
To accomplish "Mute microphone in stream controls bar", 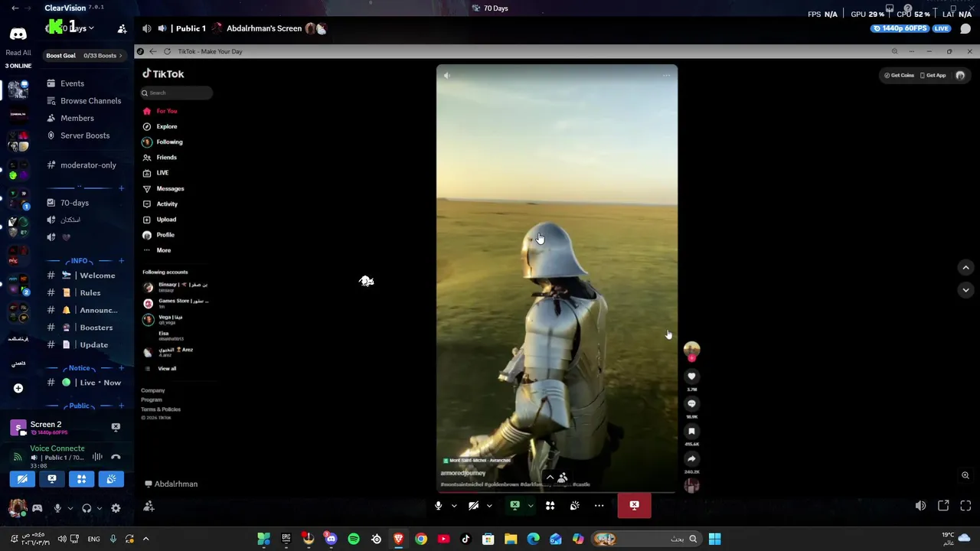I will coord(438,505).
